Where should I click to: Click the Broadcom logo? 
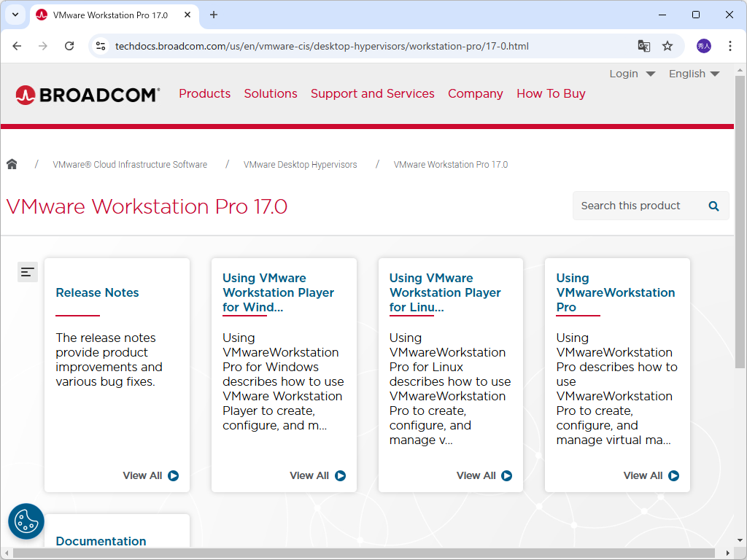(87, 93)
